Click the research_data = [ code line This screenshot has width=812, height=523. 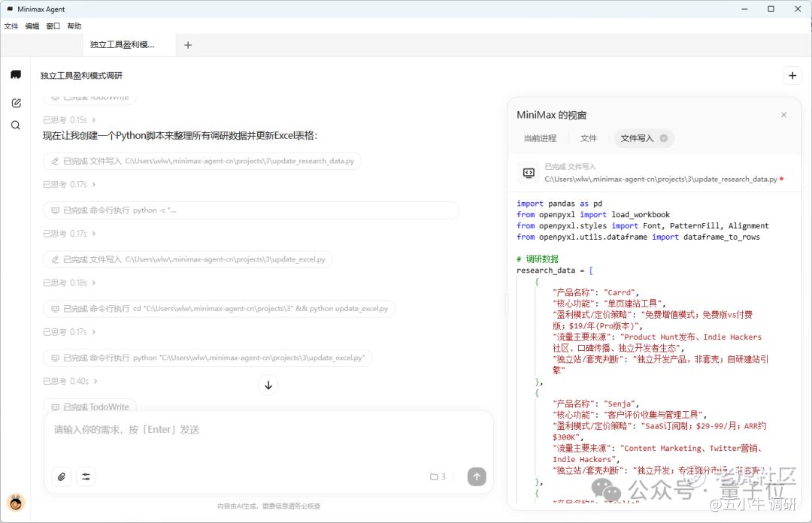click(x=555, y=271)
